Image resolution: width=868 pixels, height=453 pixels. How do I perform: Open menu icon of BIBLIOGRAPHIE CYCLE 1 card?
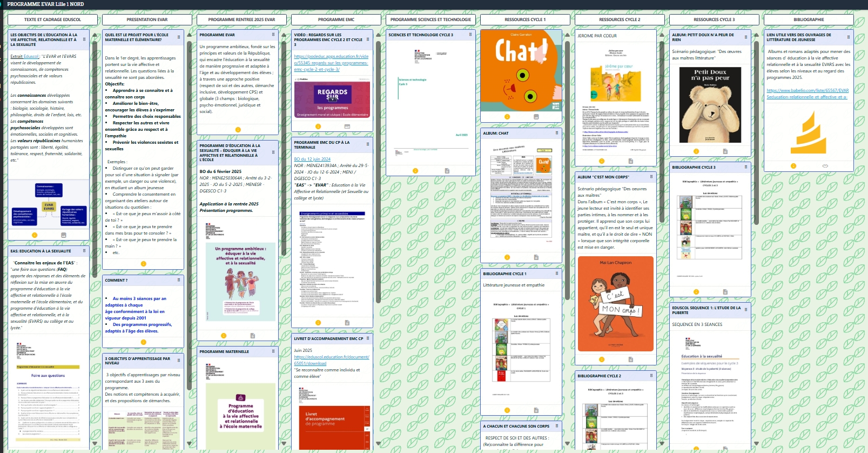coord(557,274)
